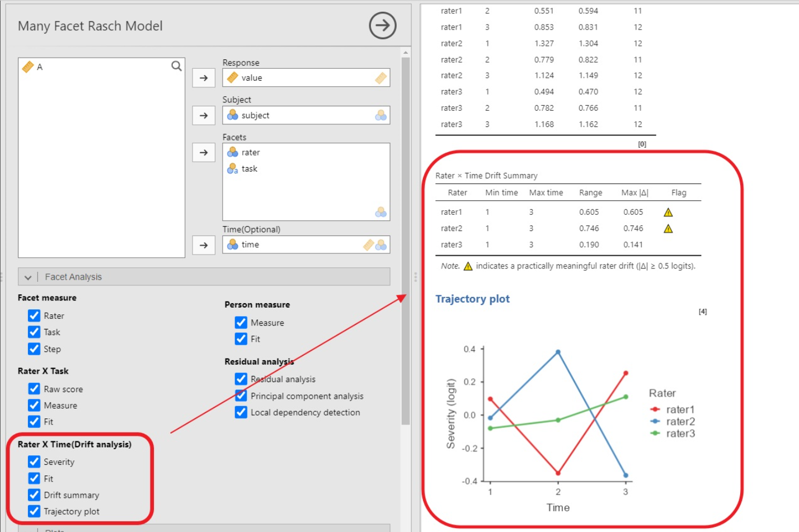Click the Range column header
Image resolution: width=799 pixels, height=532 pixels.
point(590,192)
